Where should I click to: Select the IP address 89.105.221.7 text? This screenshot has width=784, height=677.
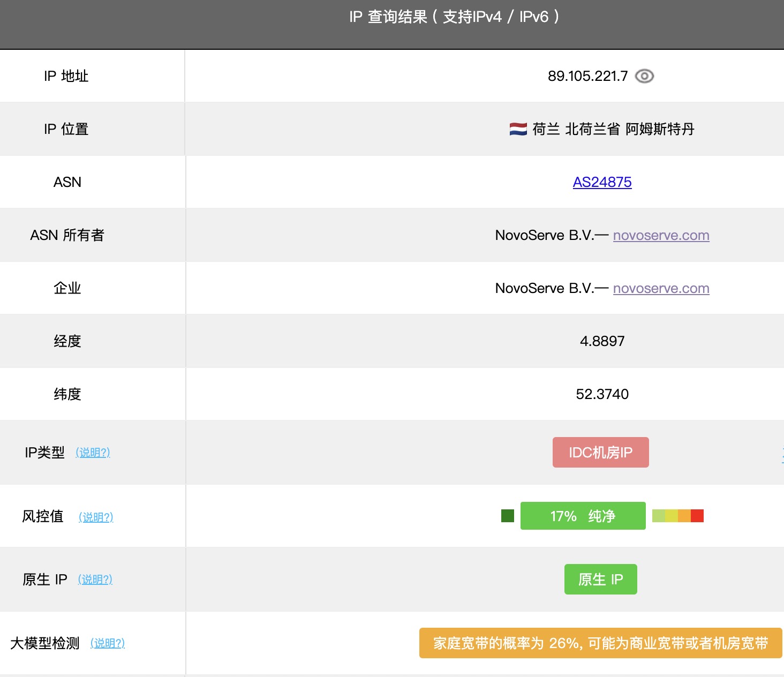[x=587, y=76]
